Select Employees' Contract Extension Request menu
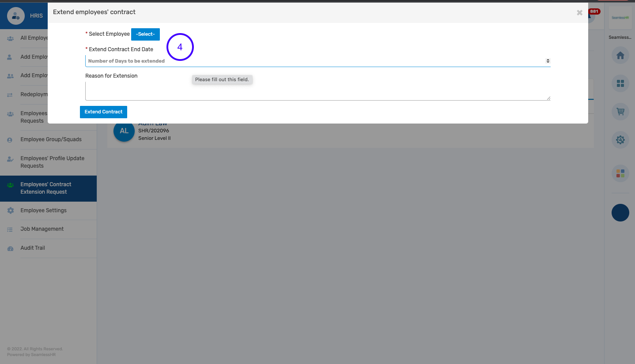This screenshot has width=635, height=364. [x=45, y=188]
